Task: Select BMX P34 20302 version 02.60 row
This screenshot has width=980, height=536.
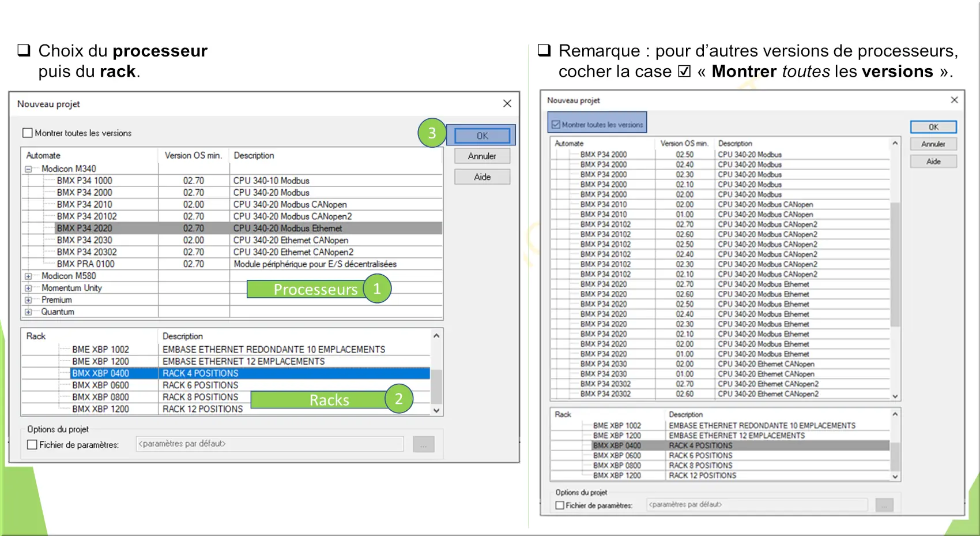Action: pos(720,393)
